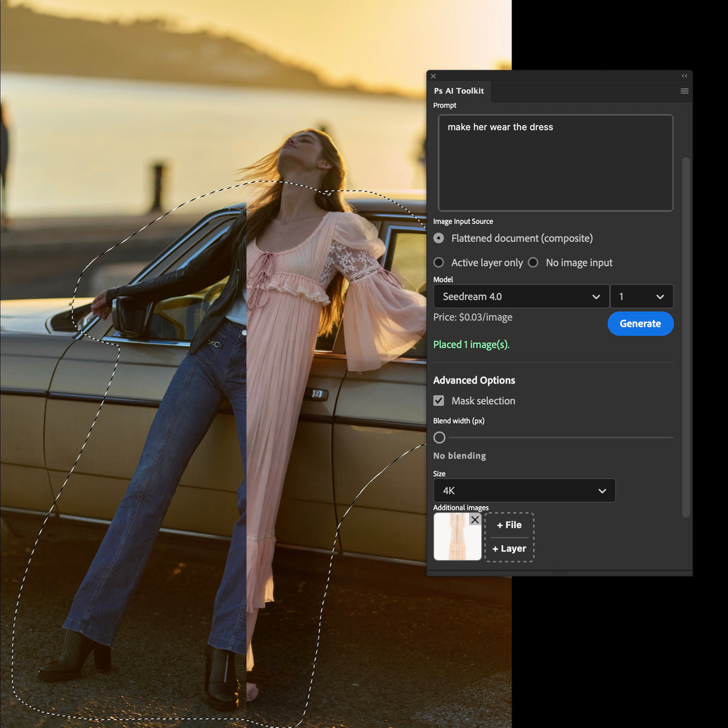The image size is (728, 728).
Task: Switch to No image input mode
Action: click(x=533, y=262)
